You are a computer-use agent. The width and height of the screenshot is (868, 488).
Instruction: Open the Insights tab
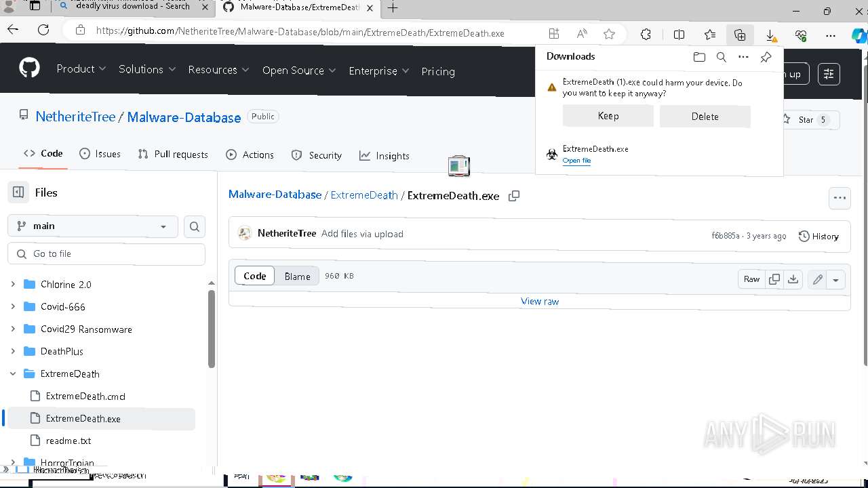coord(384,156)
